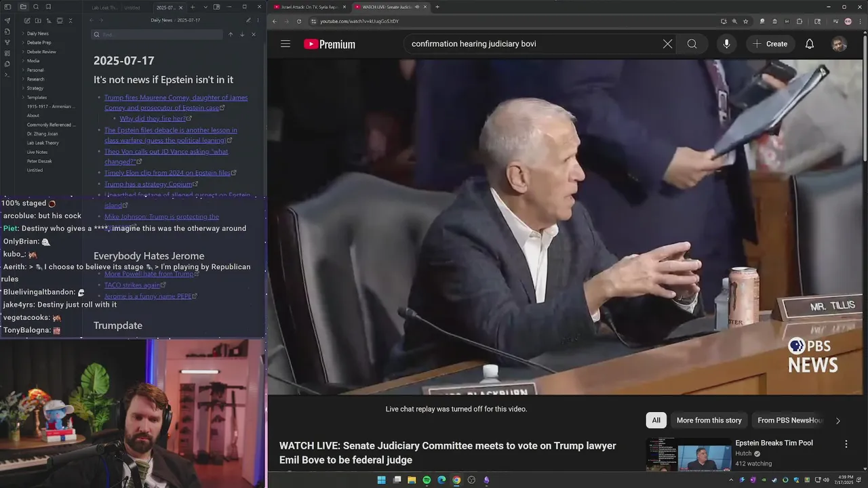The width and height of the screenshot is (868, 488).
Task: Open the bookmarks tab in Obsidian sidebar
Action: point(48,7)
